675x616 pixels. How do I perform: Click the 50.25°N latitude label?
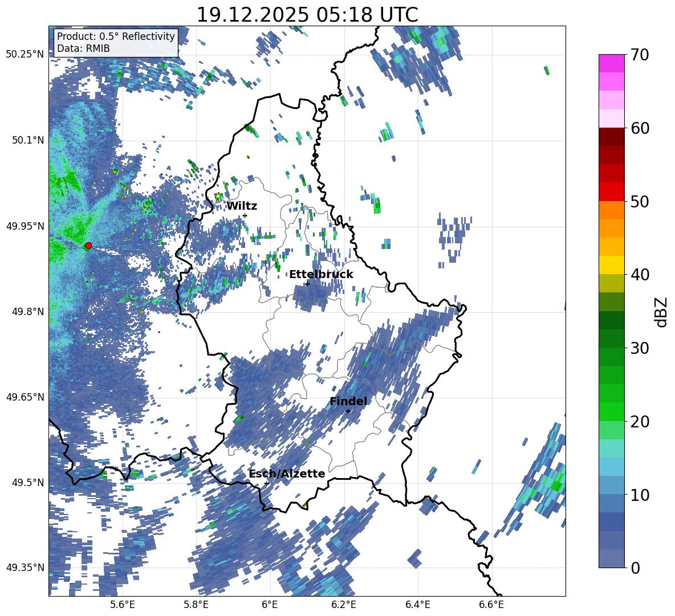[25, 55]
